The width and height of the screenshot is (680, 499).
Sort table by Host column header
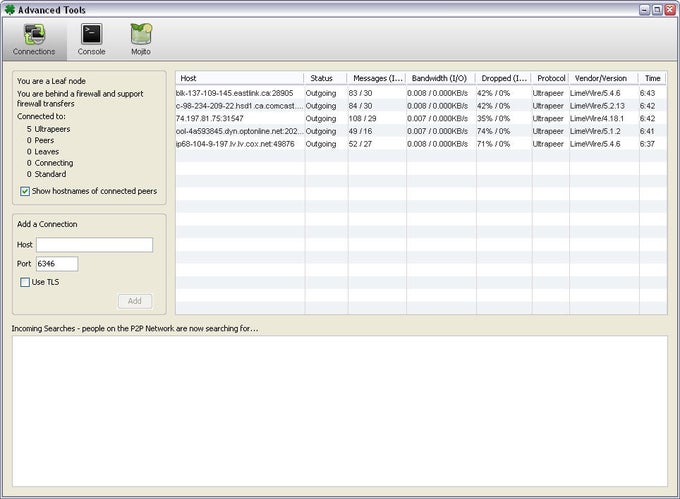(240, 78)
